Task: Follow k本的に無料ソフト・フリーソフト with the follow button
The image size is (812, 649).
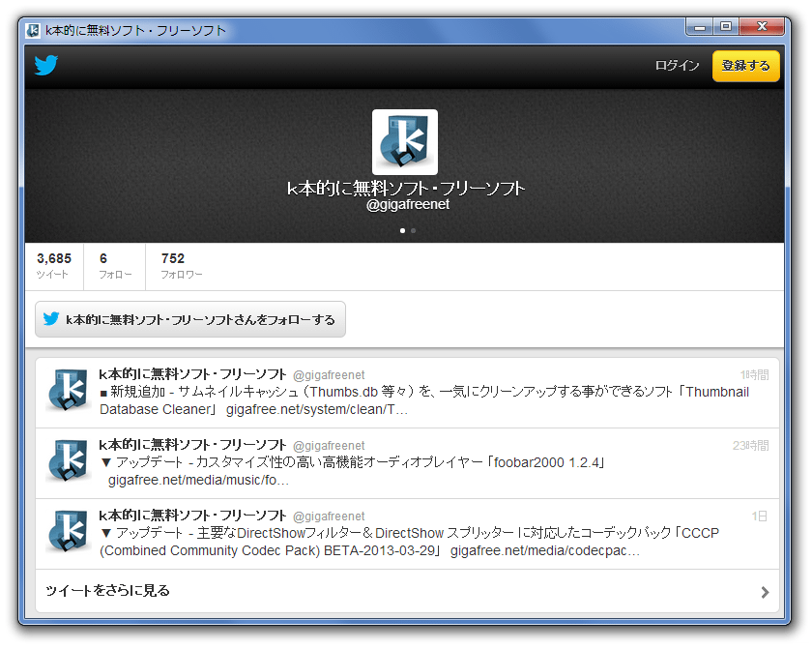Action: pyautogui.click(x=190, y=319)
